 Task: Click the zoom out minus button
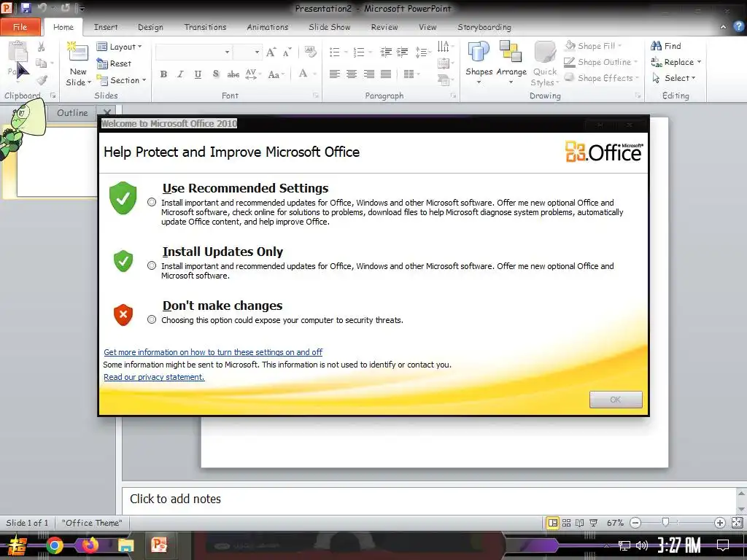pyautogui.click(x=635, y=523)
